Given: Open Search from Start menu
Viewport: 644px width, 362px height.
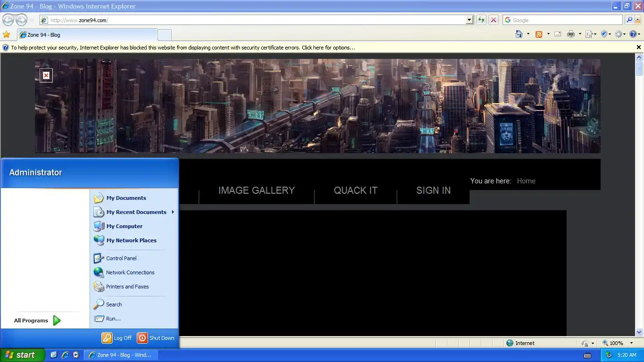Looking at the screenshot, I should click(134, 304).
